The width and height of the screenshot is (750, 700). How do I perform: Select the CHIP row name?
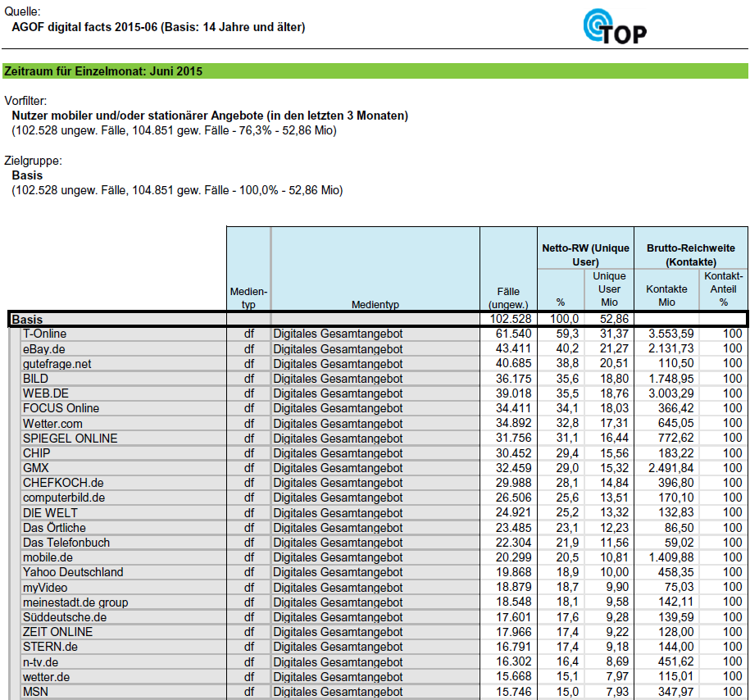point(36,453)
